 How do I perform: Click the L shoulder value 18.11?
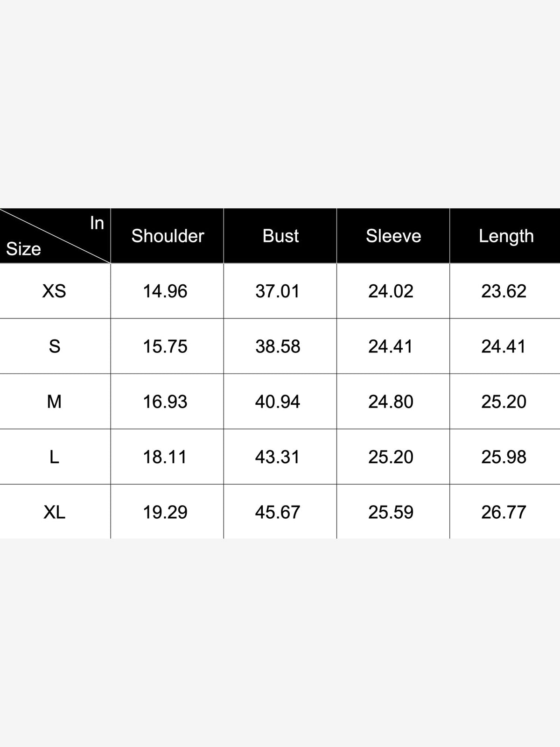tap(165, 457)
